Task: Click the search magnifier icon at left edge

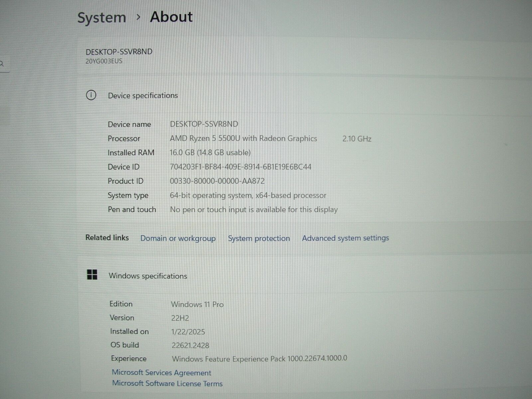Action: [x=2, y=64]
